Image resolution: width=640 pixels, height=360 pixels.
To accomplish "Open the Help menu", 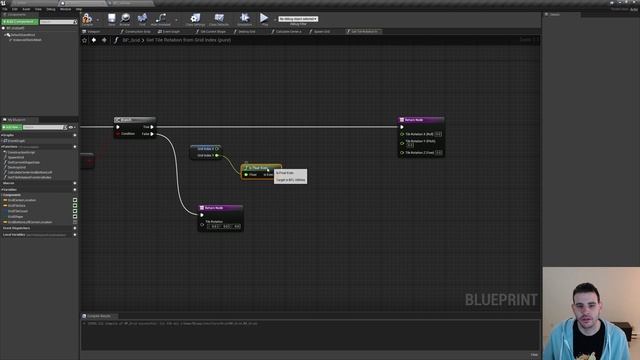I will coord(79,9).
